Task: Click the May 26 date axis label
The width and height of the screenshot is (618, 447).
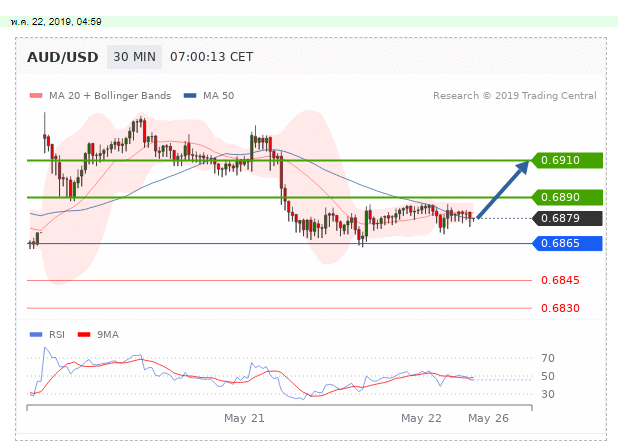Action: 488,418
